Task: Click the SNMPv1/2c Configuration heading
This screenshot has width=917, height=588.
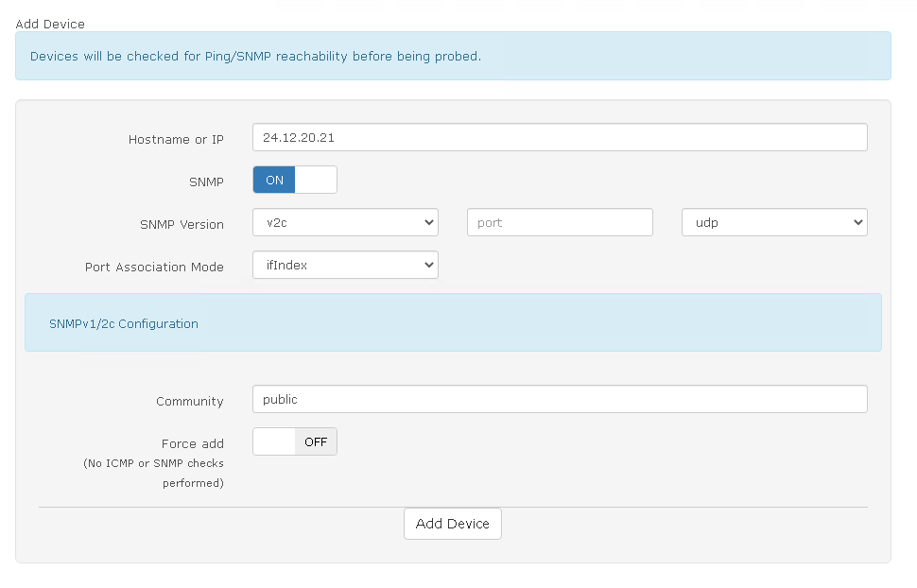Action: pyautogui.click(x=124, y=323)
